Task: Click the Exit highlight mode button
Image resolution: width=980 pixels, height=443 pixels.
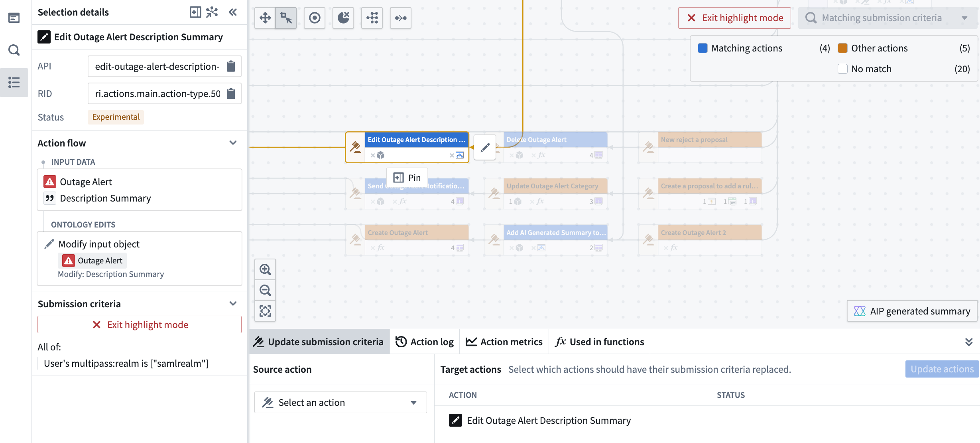Action: pos(735,18)
